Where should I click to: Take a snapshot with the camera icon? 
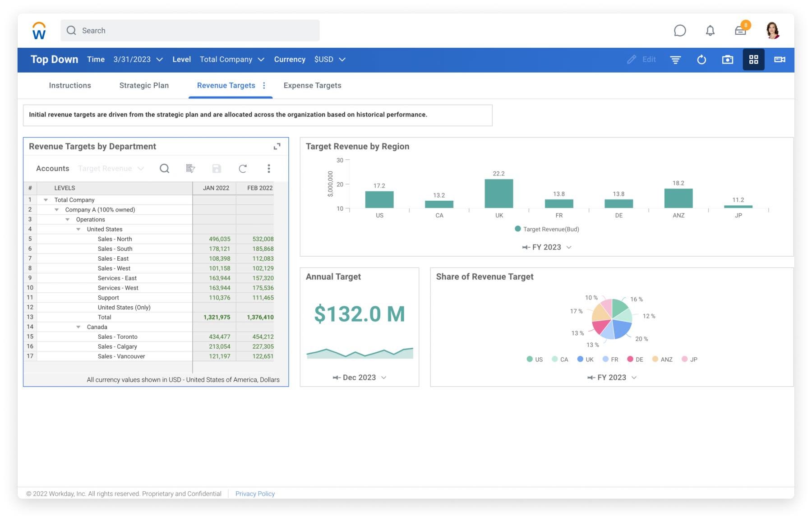pos(728,60)
